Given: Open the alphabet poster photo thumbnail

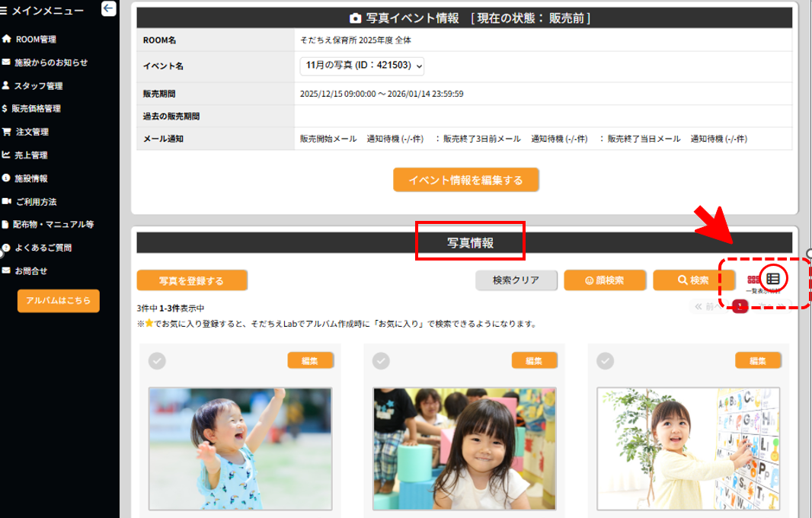Looking at the screenshot, I should point(688,449).
